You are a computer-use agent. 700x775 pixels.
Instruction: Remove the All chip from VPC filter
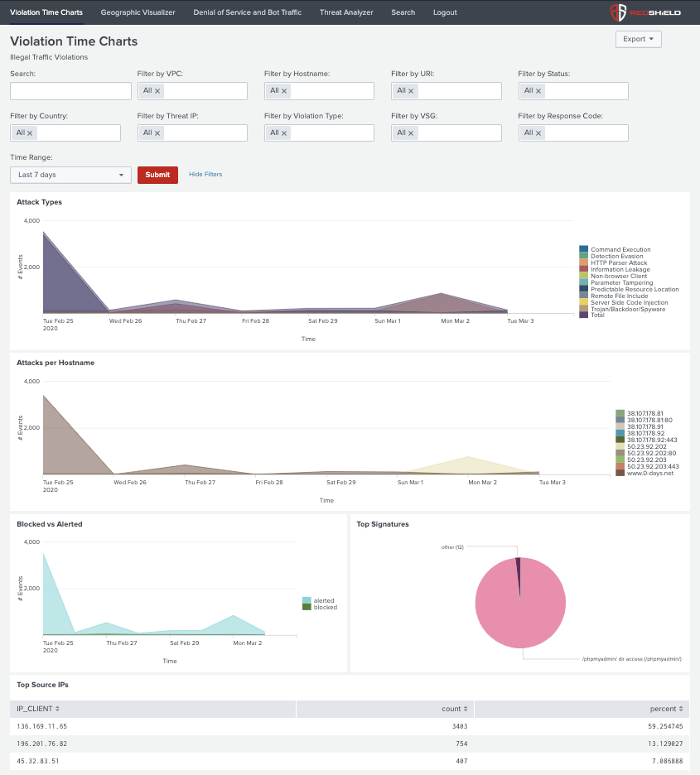[157, 91]
